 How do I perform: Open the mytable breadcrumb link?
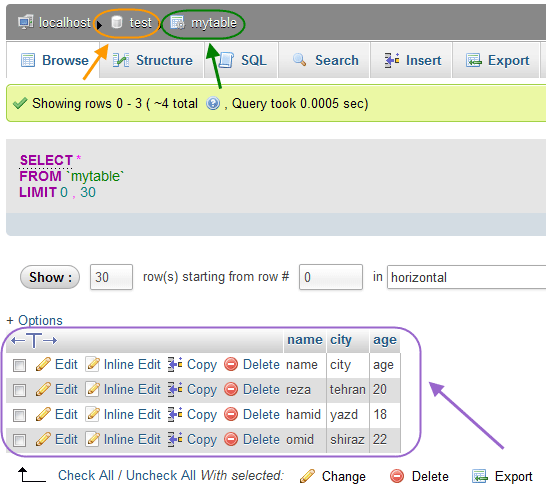click(x=214, y=23)
